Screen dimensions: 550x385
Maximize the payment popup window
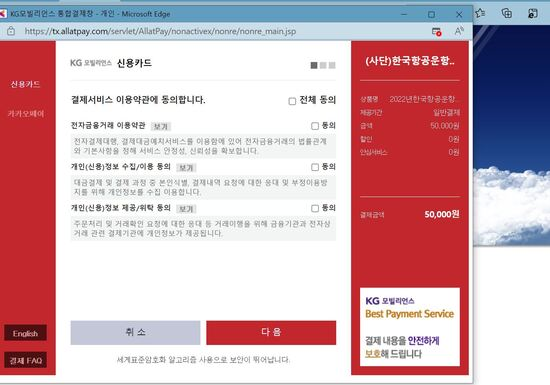(x=431, y=14)
